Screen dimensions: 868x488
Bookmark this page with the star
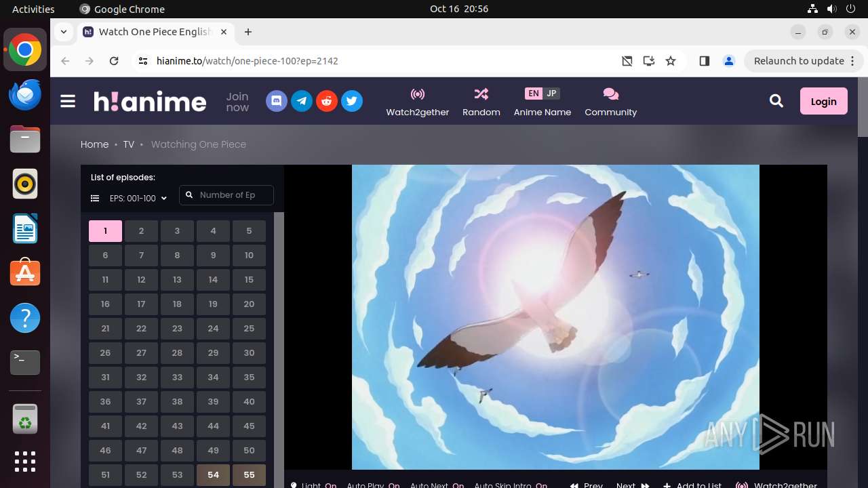[671, 61]
